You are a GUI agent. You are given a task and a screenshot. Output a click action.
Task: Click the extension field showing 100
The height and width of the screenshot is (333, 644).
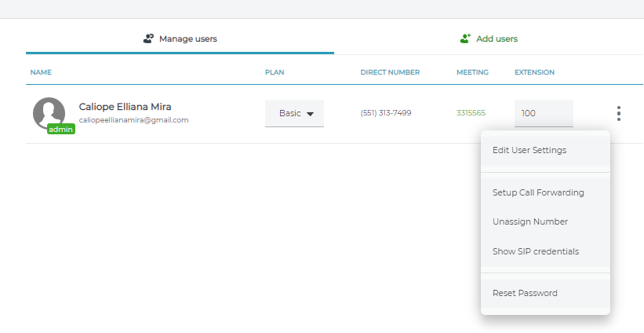tap(544, 113)
